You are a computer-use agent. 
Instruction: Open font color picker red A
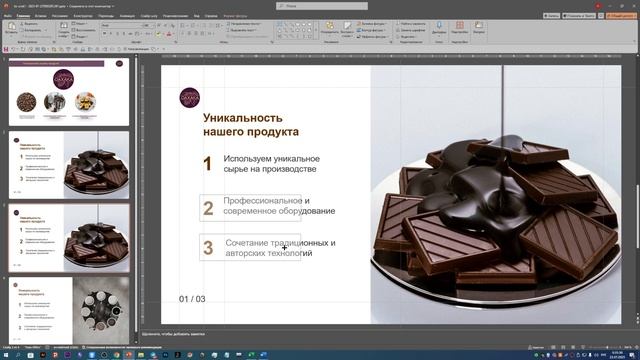[x=169, y=33]
